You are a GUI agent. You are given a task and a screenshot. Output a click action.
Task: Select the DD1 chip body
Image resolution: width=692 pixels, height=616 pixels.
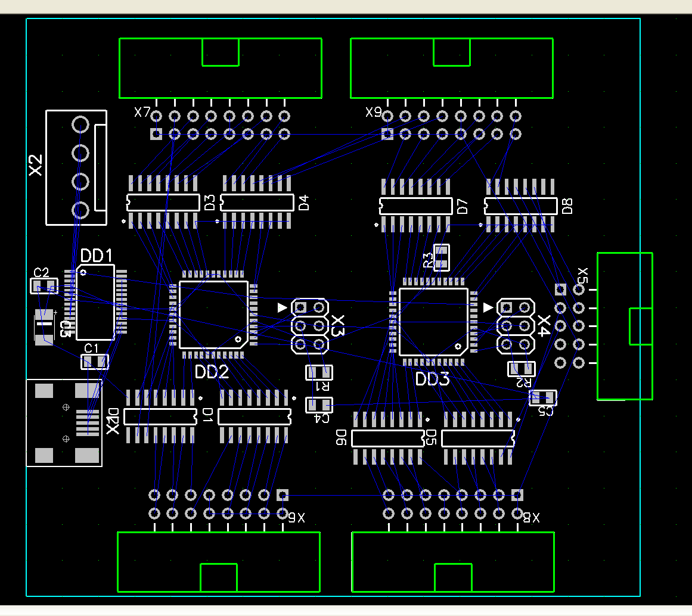pos(95,302)
